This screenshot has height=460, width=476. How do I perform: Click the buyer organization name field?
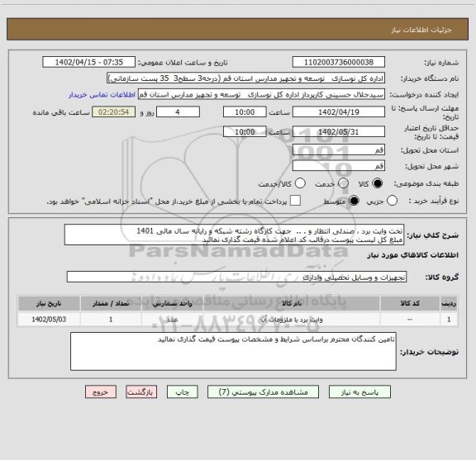pyautogui.click(x=246, y=78)
